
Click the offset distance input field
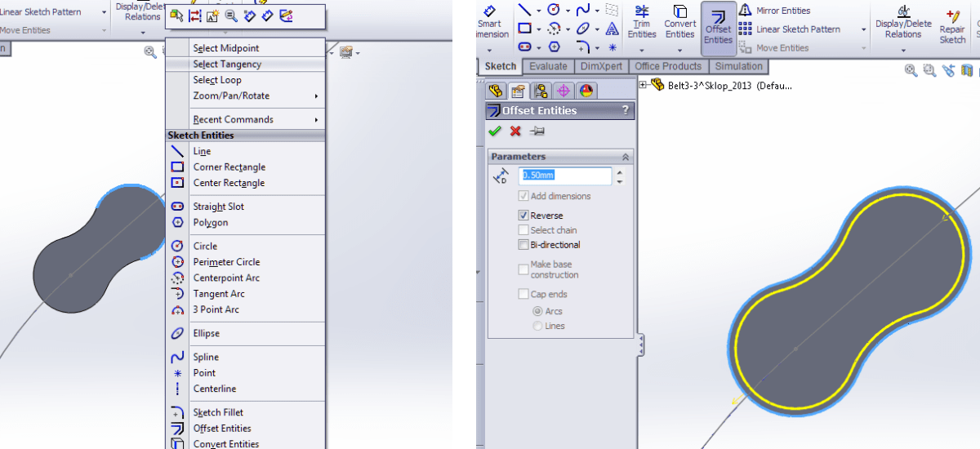564,176
